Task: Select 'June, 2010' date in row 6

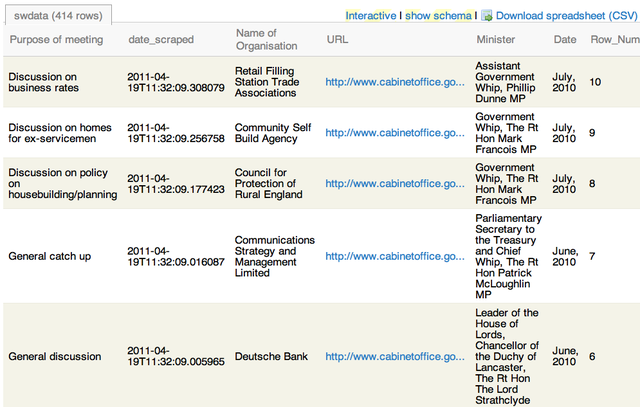Action: pyautogui.click(x=565, y=356)
